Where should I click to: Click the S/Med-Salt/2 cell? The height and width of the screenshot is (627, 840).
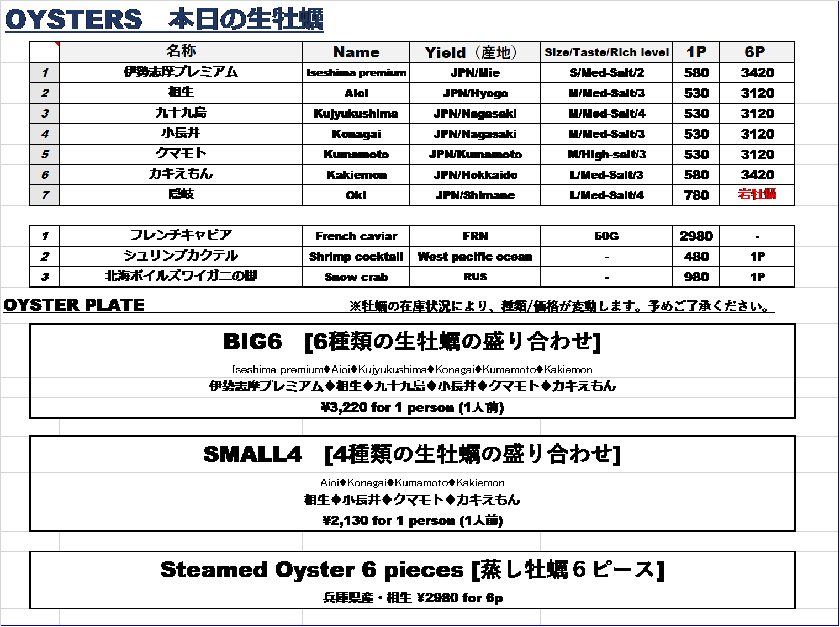tap(606, 72)
